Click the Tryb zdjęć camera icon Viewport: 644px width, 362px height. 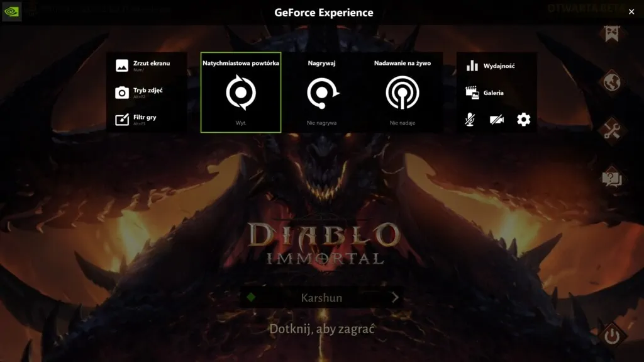coord(122,93)
